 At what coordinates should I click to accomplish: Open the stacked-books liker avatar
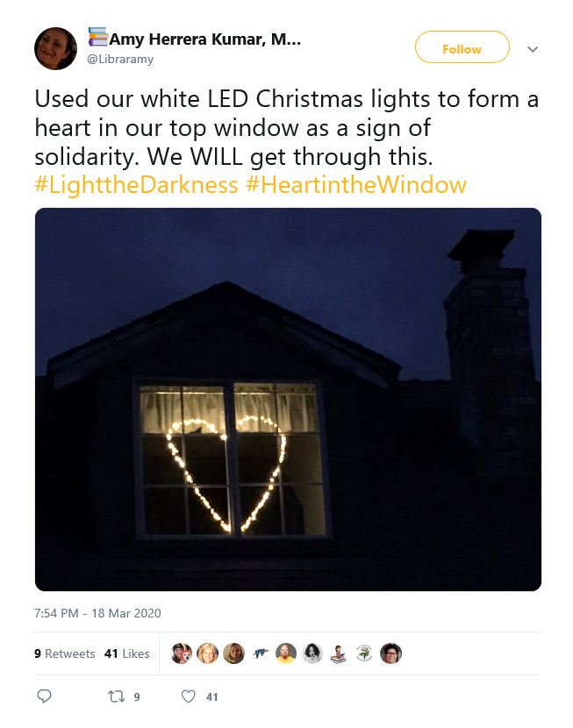(x=339, y=653)
